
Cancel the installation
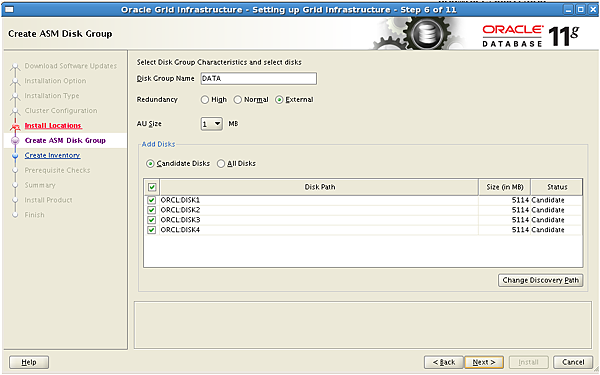573,362
